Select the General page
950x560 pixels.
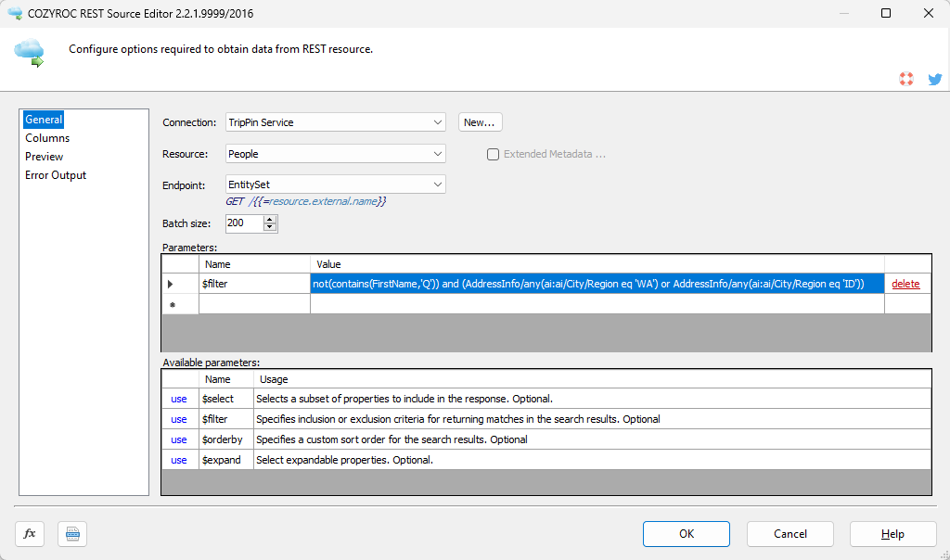click(x=44, y=120)
